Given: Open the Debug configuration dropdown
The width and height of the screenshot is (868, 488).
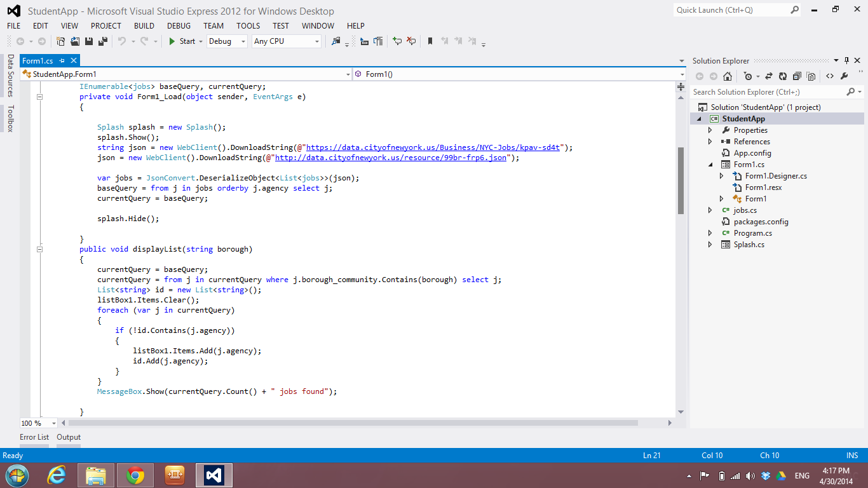Looking at the screenshot, I should click(243, 41).
